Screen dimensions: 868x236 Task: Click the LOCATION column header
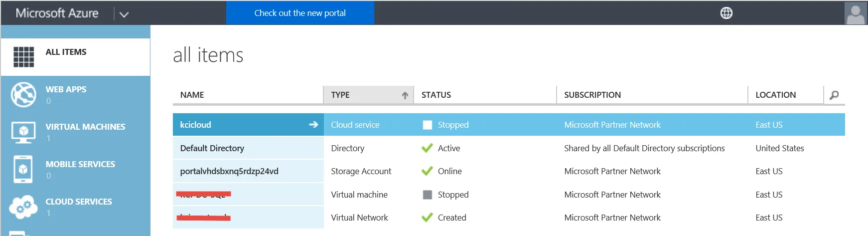tap(775, 95)
